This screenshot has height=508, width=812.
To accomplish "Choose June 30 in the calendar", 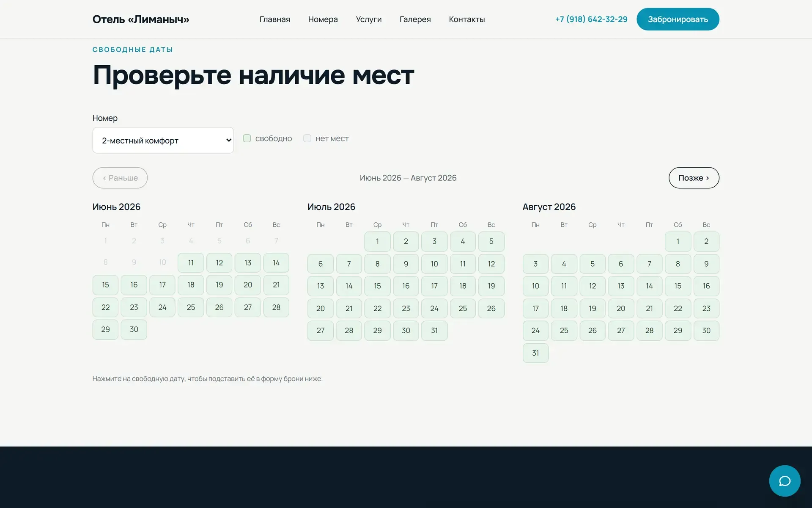I will point(134,329).
